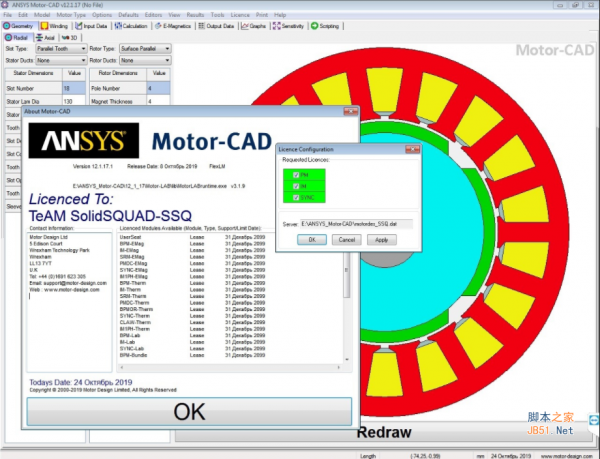Disable the SYNC licence checkbox
The height and width of the screenshot is (459, 600).
[296, 195]
